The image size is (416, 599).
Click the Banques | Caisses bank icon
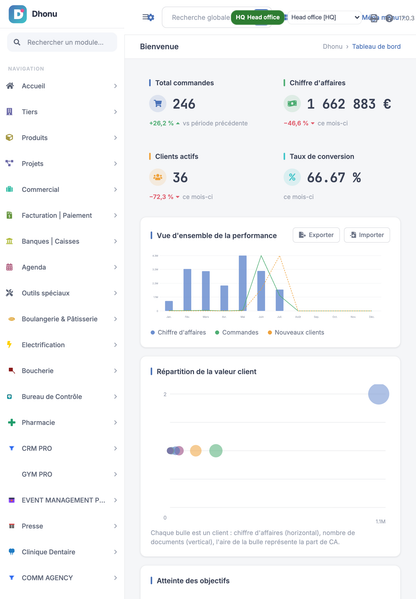10,241
